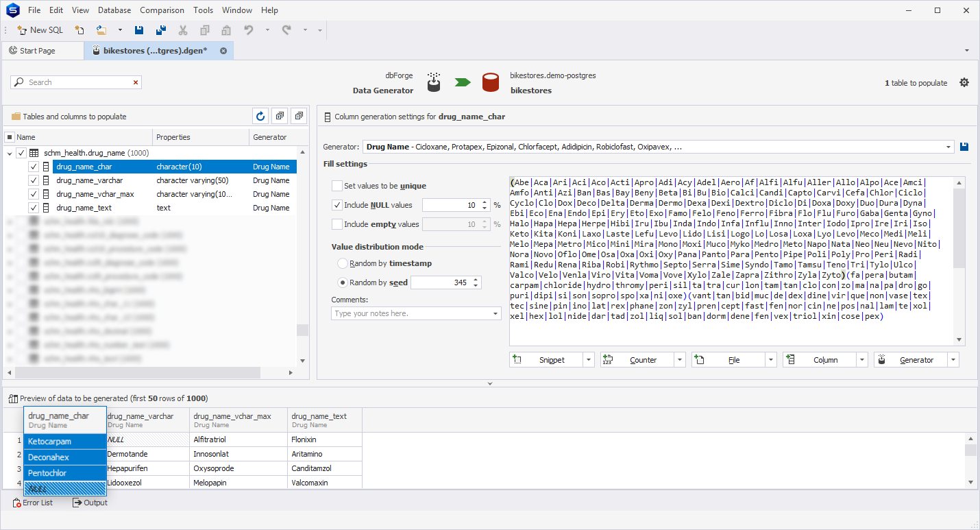Disable Include NULL values checkbox
This screenshot has height=530, width=980.
336,205
